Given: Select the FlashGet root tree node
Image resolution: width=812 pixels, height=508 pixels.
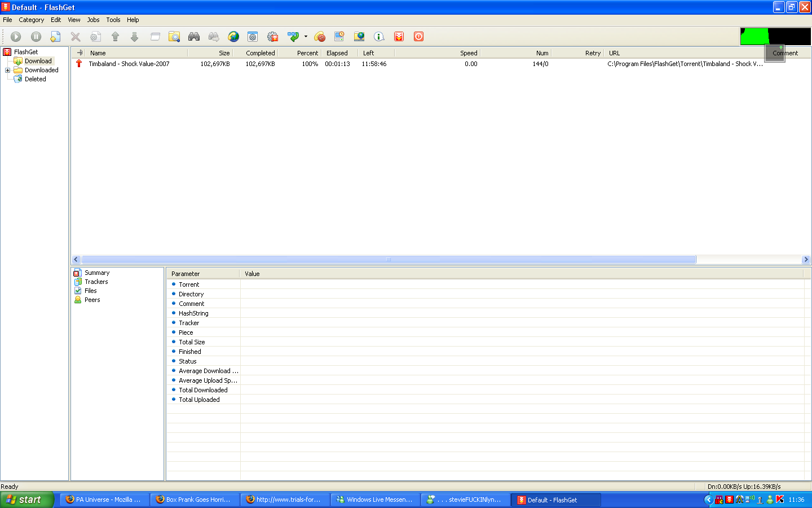Looking at the screenshot, I should [26, 52].
